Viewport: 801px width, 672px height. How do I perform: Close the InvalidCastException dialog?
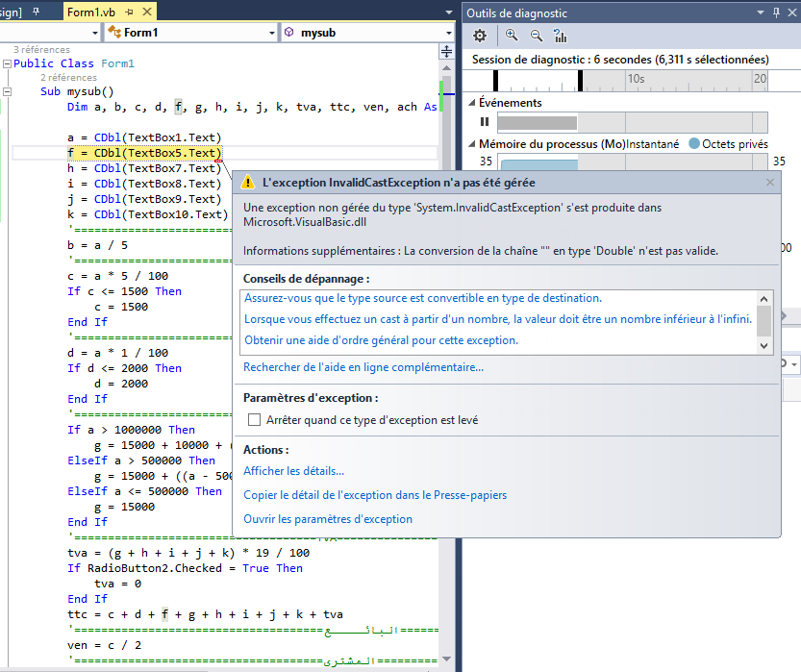pyautogui.click(x=769, y=182)
